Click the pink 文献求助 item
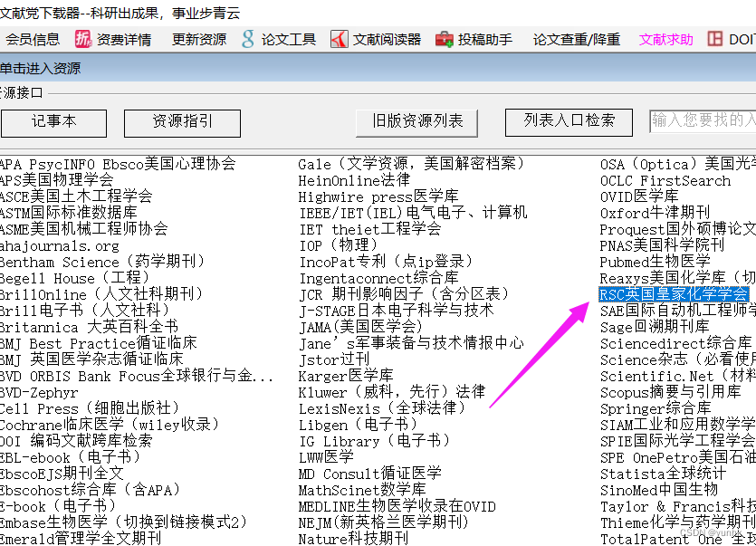This screenshot has width=756, height=546. click(665, 39)
